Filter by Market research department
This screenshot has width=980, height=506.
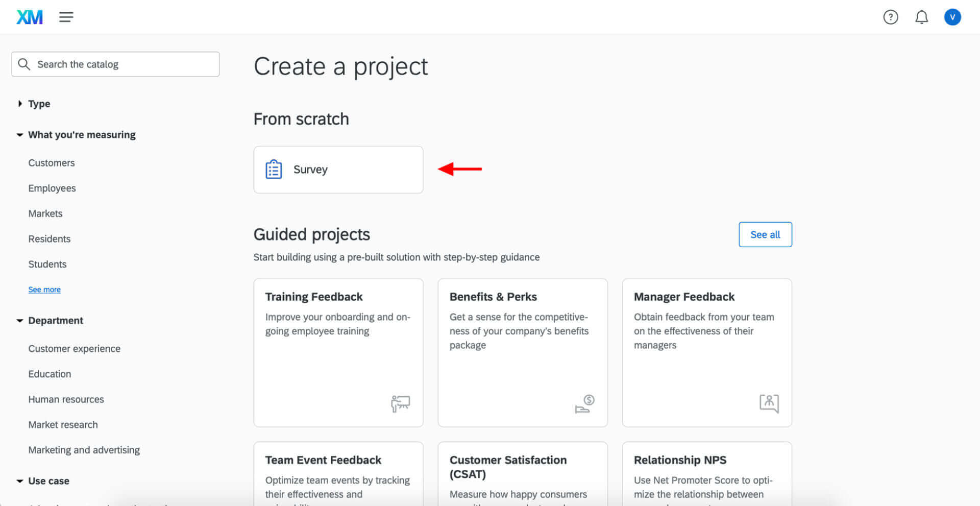(x=63, y=425)
